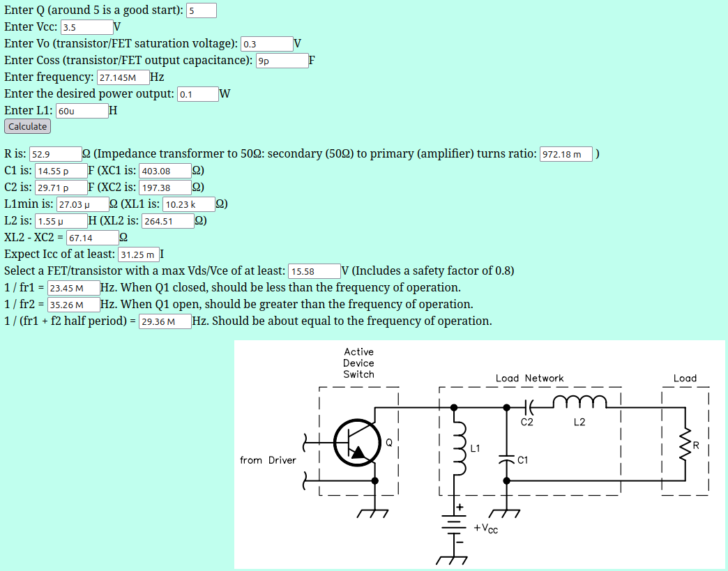Viewport: 728px width, 571px height.
Task: Click the Calculate button
Action: tap(27, 126)
